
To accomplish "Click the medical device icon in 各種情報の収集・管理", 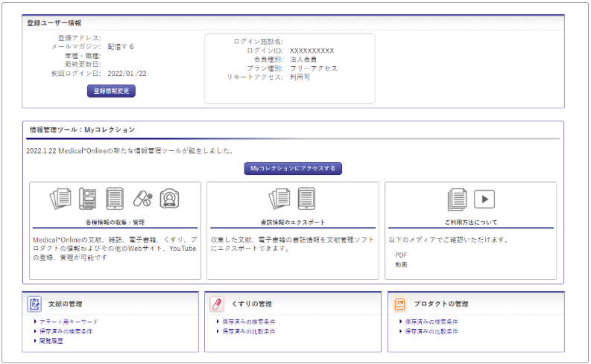I will [x=170, y=199].
